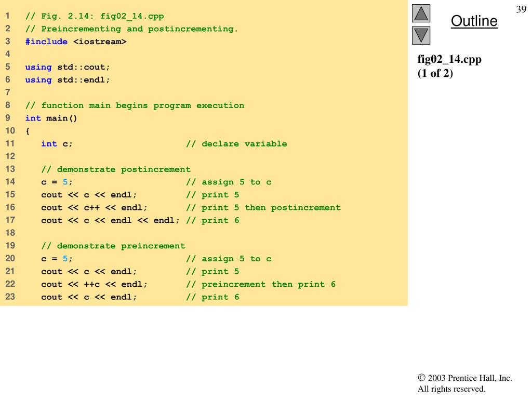Image resolution: width=532 pixels, height=399 pixels.
Task: Click the down arrow navigation button
Action: [x=421, y=35]
